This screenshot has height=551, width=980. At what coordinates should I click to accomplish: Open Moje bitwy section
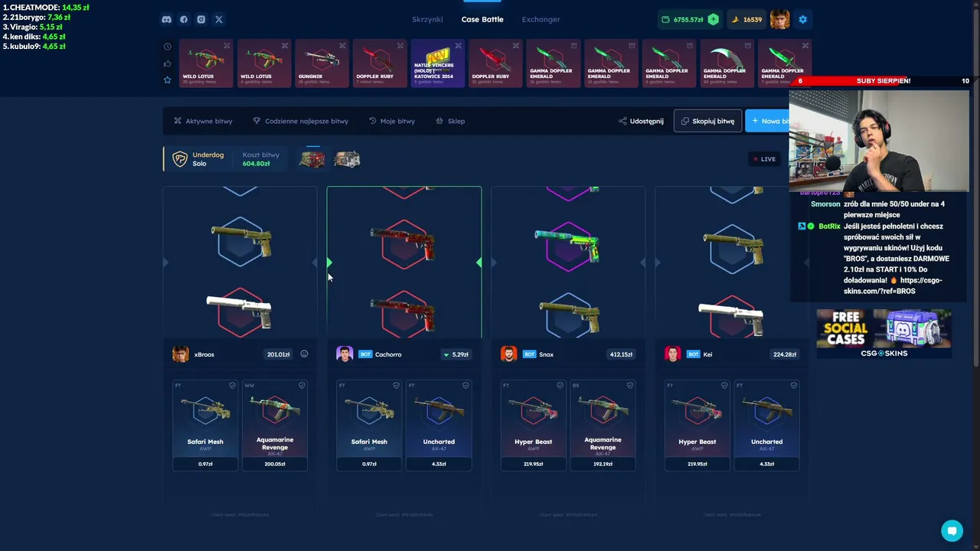[x=392, y=121]
